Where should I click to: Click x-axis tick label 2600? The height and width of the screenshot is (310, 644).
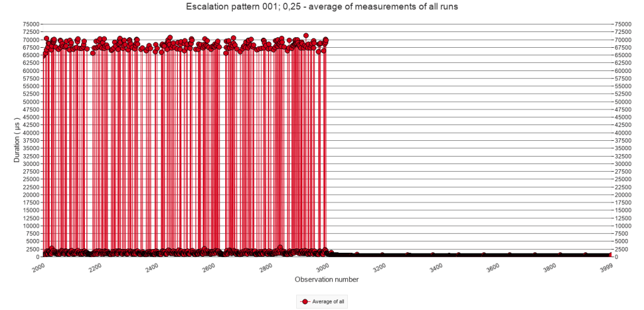tap(209, 267)
